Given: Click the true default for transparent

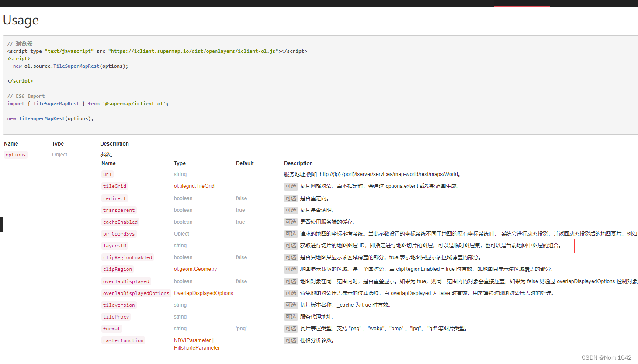Looking at the screenshot, I should tap(240, 210).
